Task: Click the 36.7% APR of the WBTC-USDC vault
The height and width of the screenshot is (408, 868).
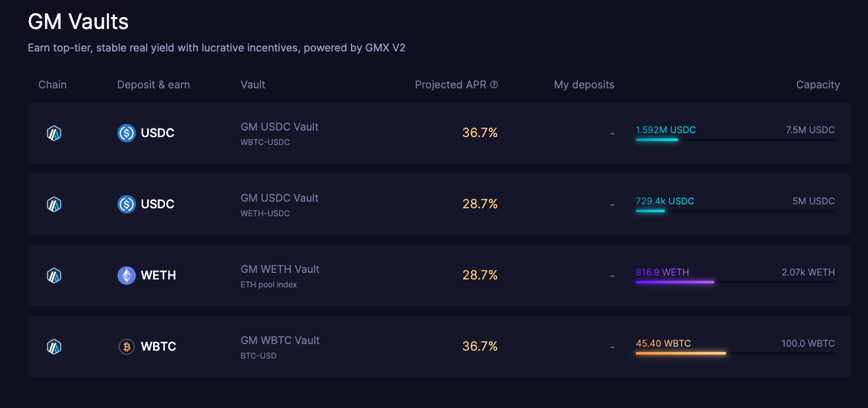Action: (x=480, y=132)
